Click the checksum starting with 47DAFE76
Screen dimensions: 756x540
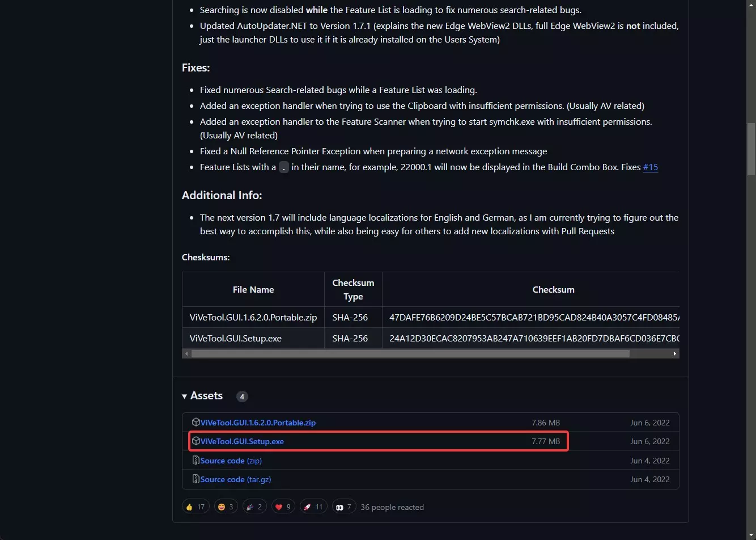[x=534, y=317]
